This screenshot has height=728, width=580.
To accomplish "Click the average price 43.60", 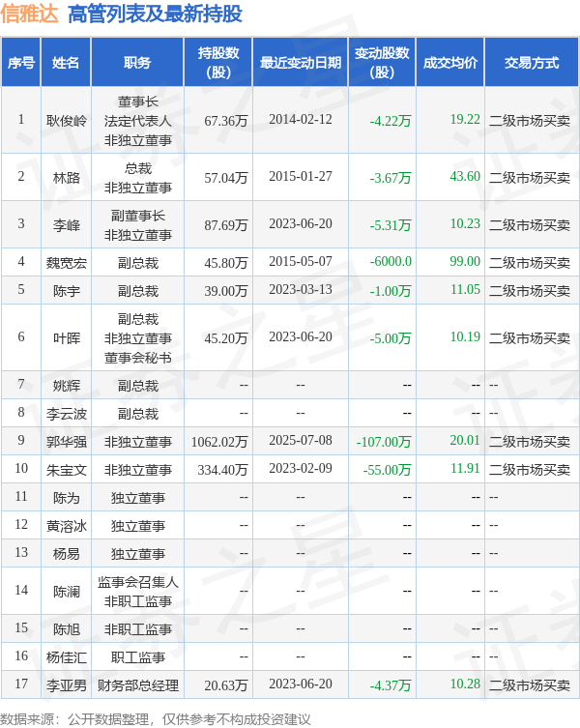I will click(x=465, y=176).
